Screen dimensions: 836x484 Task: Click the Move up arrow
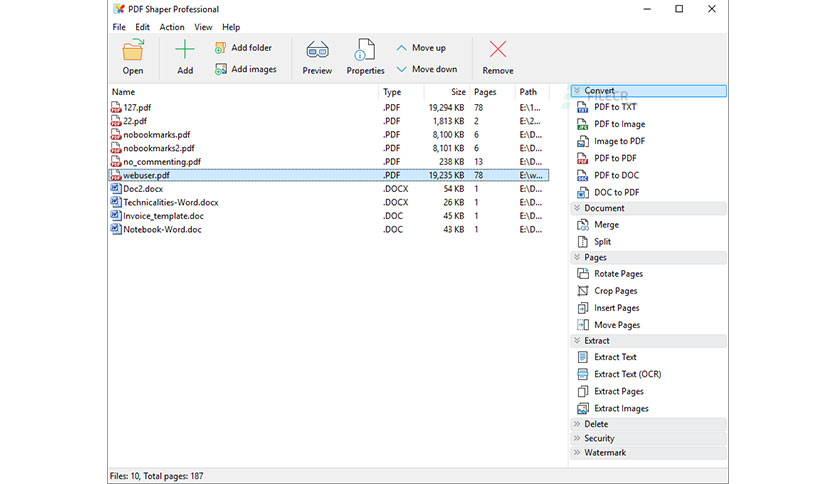[401, 48]
